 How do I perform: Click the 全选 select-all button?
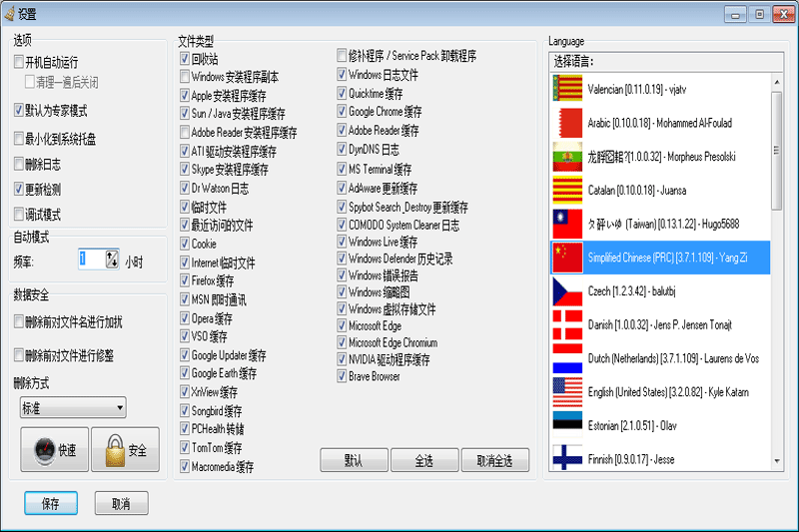(x=424, y=460)
